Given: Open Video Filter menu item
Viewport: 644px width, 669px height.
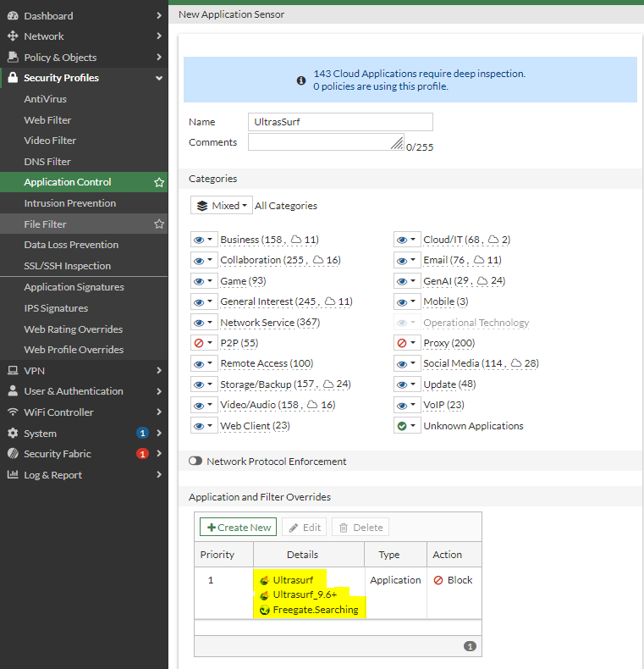Looking at the screenshot, I should click(50, 141).
